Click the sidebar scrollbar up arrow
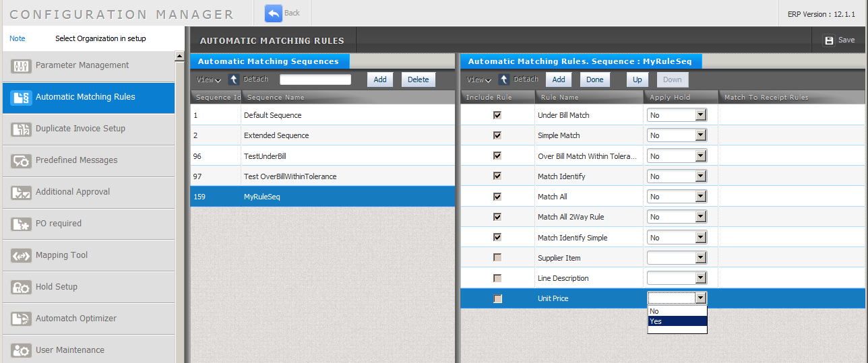The height and width of the screenshot is (363, 868). coord(179,56)
